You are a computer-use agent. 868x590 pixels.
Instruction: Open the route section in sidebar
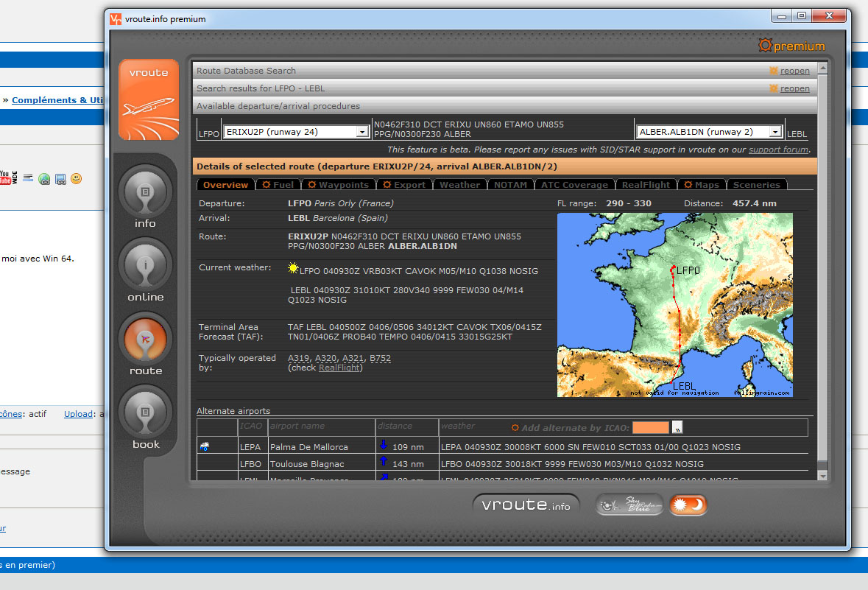pos(146,345)
